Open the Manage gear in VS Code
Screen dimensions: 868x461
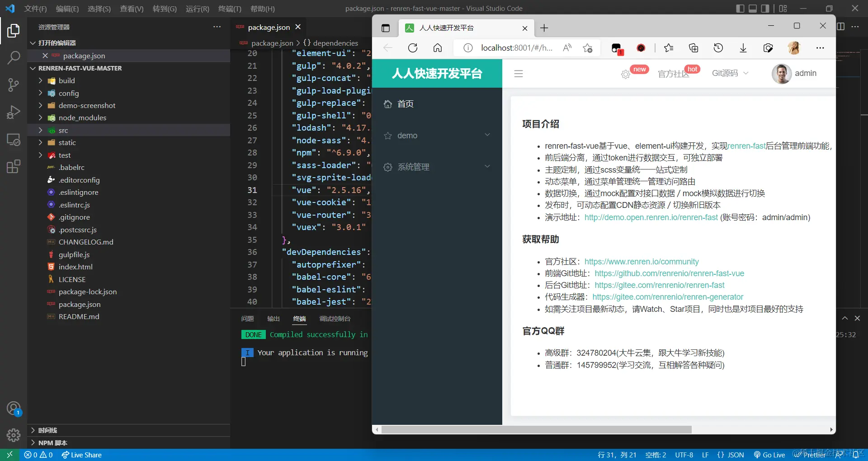pyautogui.click(x=14, y=435)
